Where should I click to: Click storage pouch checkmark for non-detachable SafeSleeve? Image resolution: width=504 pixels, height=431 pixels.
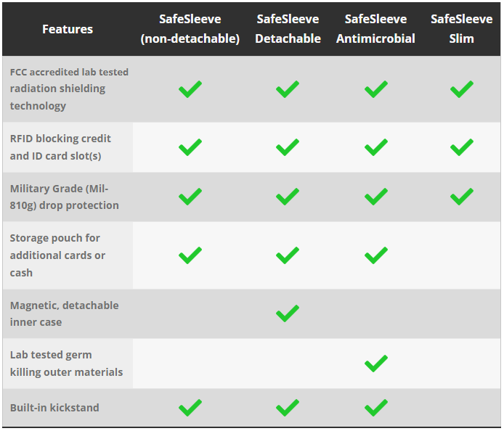(x=190, y=255)
